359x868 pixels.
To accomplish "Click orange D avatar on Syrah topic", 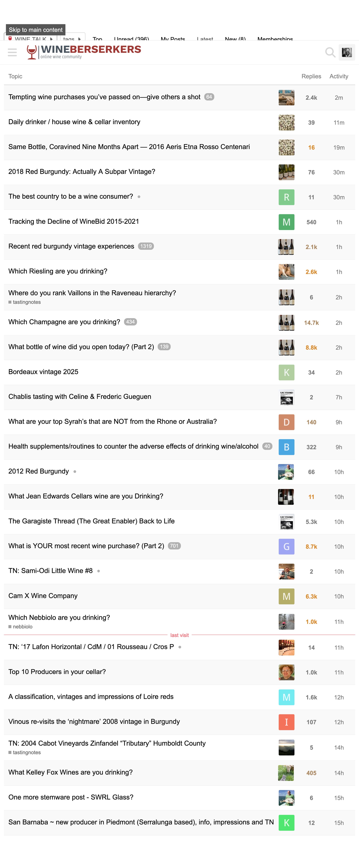I will [x=286, y=422].
